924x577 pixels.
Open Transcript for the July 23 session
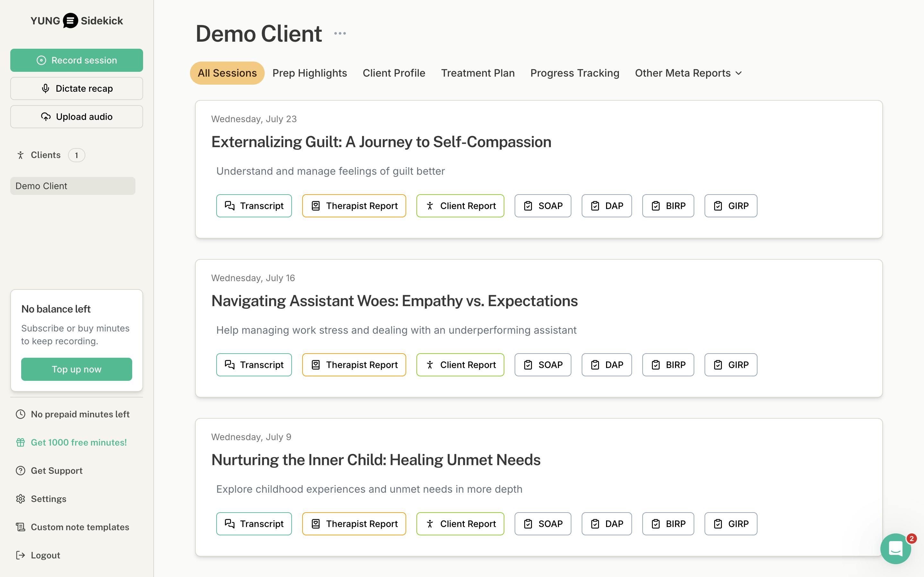pos(254,206)
